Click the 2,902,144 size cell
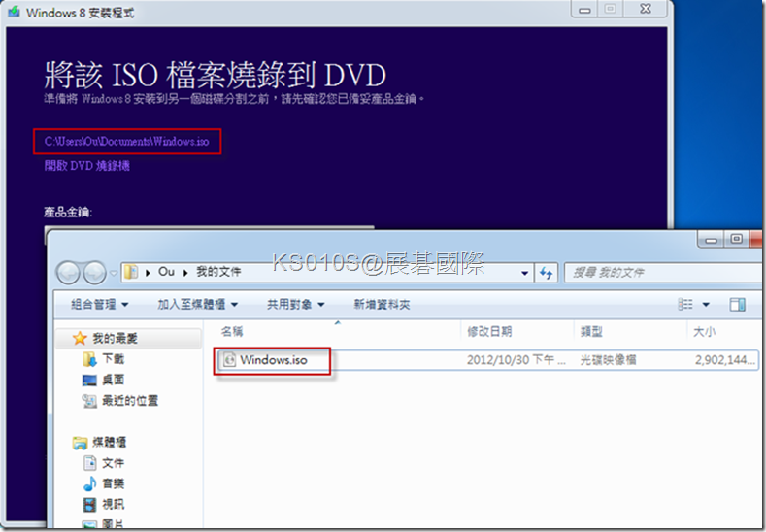Viewport: 766px width, 532px height. click(725, 360)
